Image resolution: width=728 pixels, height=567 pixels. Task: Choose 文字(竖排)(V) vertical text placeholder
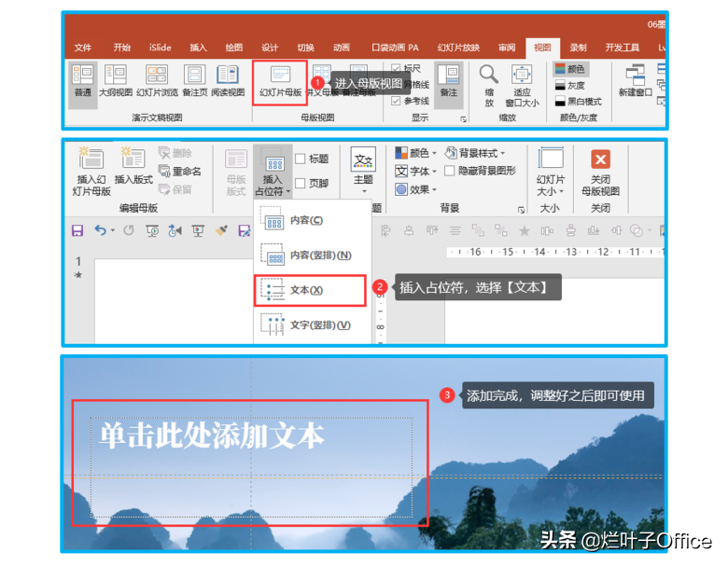pyautogui.click(x=313, y=325)
